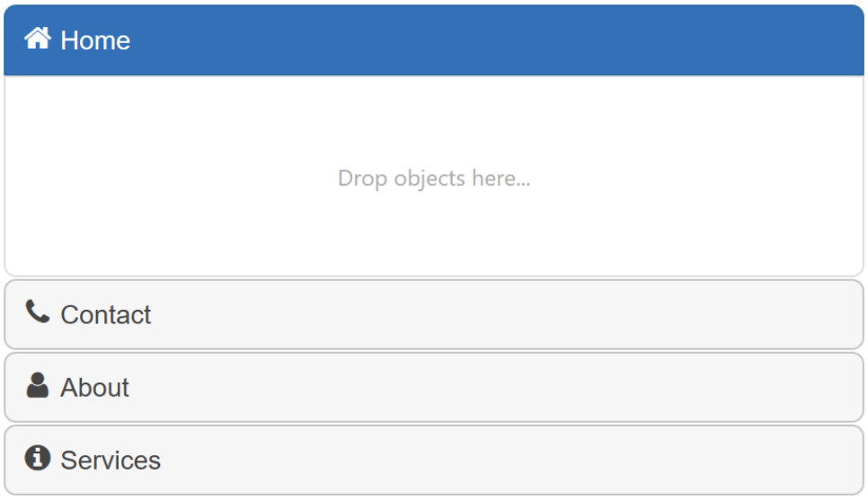Choose the About label text
This screenshot has height=501, width=868.
point(94,388)
